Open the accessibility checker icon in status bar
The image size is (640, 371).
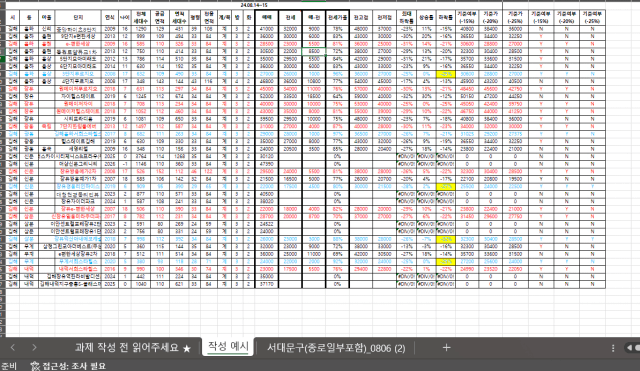pos(35,366)
